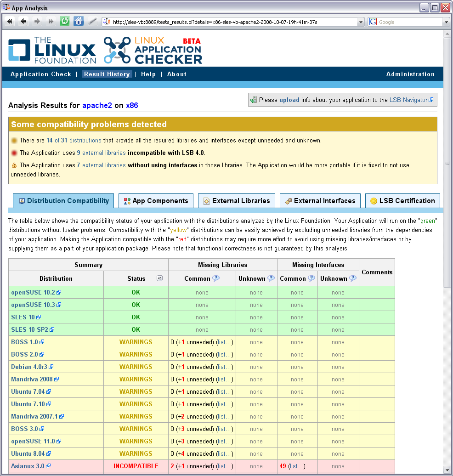Switch to the LSB Certification tab
Screen dimensions: 453x476
click(x=402, y=201)
